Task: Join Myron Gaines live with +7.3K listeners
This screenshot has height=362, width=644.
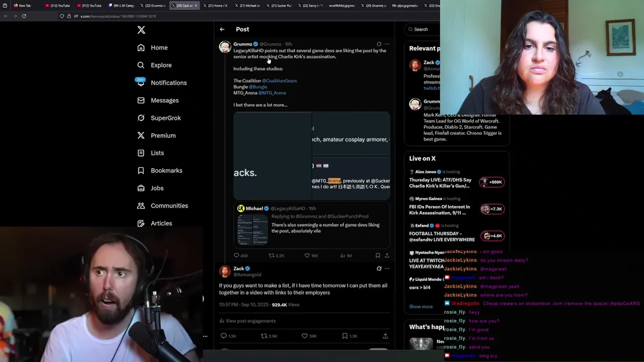Action: [x=492, y=209]
